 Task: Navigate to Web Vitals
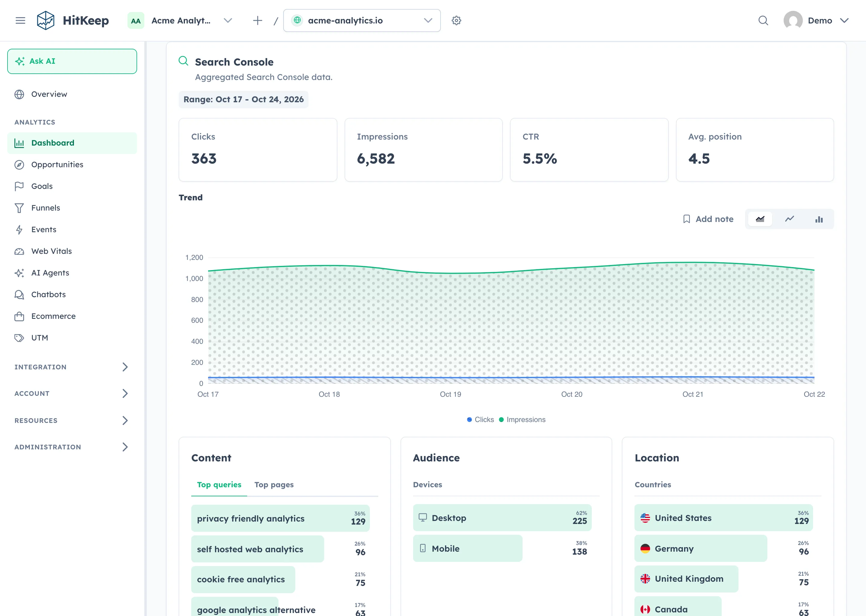pos(72,251)
